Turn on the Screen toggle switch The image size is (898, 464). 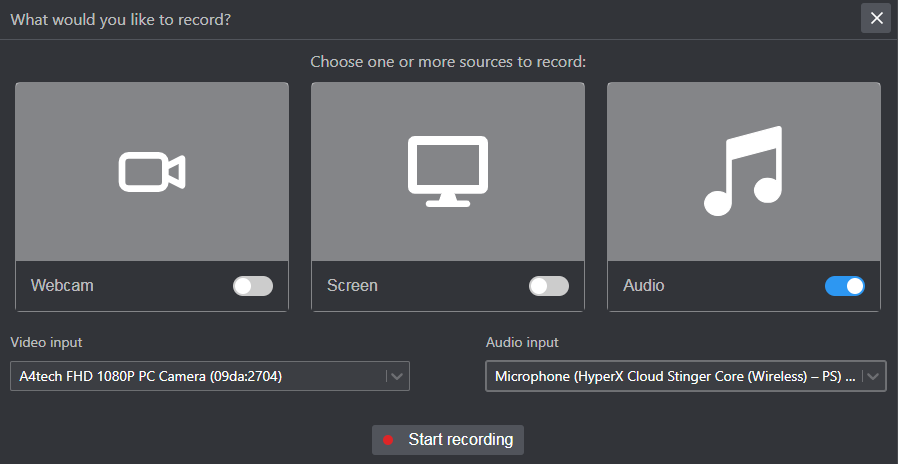549,286
